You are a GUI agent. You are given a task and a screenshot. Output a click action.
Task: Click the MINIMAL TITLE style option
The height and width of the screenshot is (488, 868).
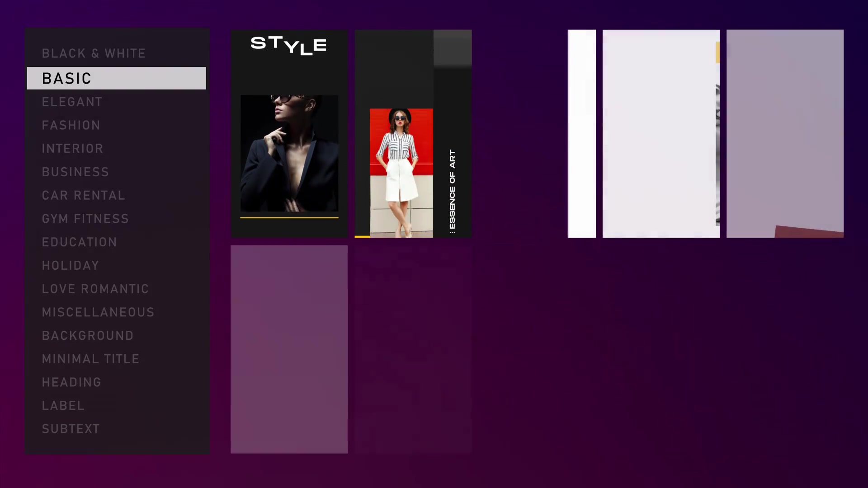pyautogui.click(x=90, y=358)
